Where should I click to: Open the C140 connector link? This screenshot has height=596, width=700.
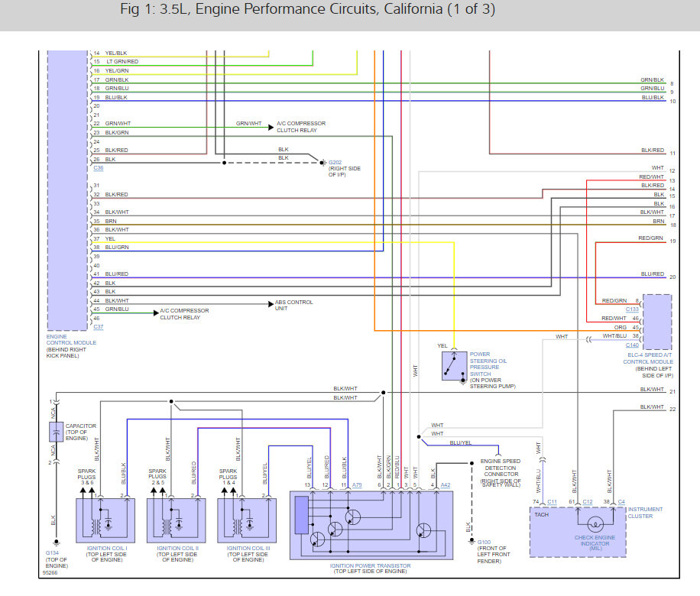pyautogui.click(x=632, y=345)
